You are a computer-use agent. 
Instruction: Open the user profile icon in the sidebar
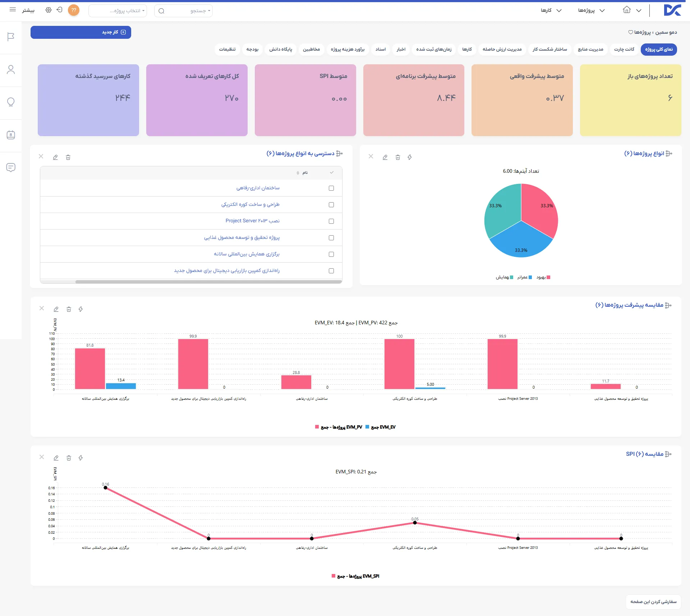pyautogui.click(x=11, y=69)
